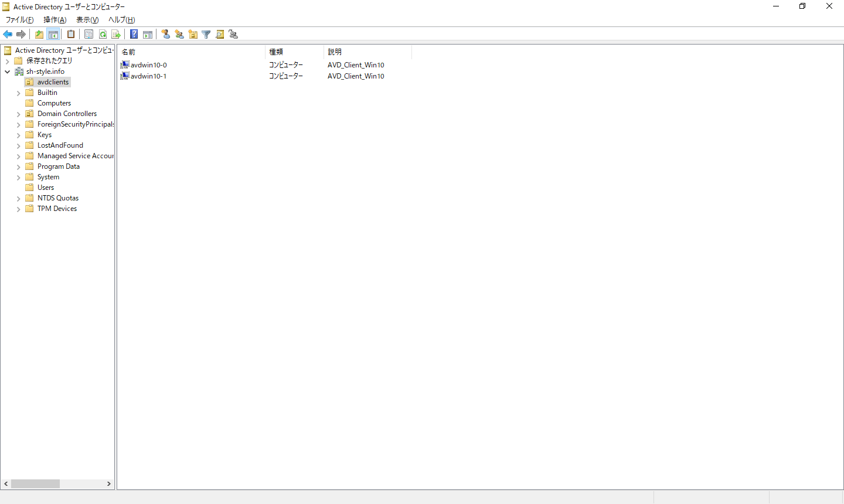The width and height of the screenshot is (844, 504).
Task: Expand the System container
Action: pyautogui.click(x=18, y=177)
